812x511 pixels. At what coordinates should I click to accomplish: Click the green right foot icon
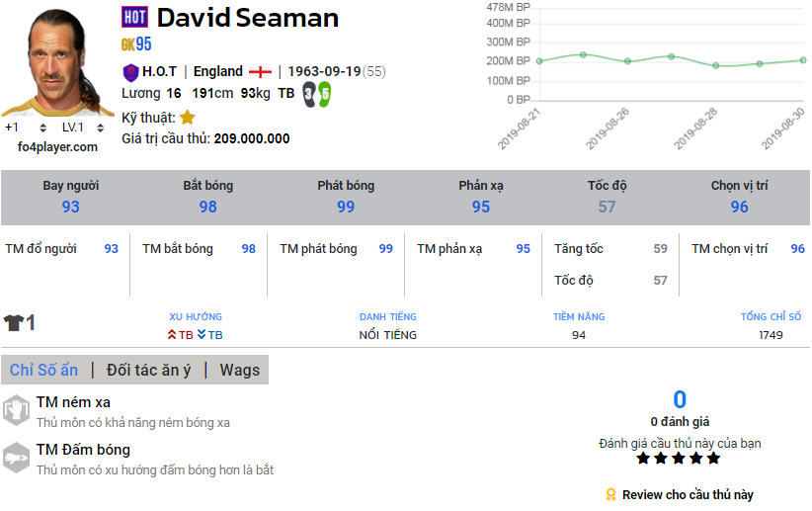(x=323, y=94)
